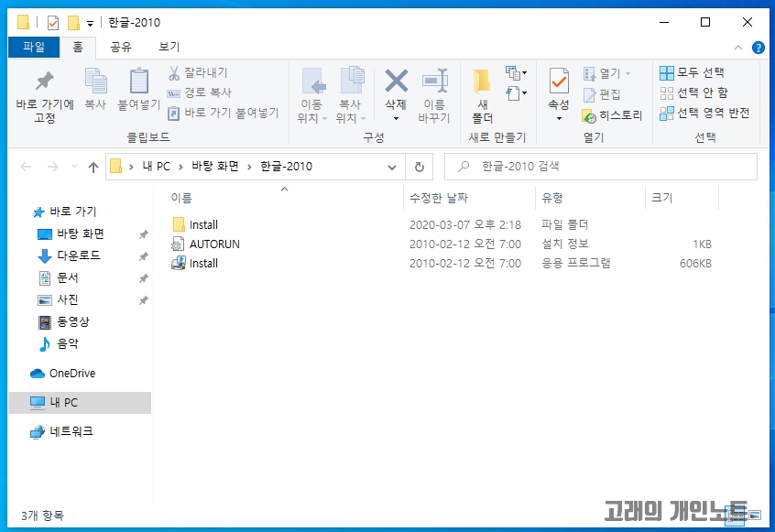
Task: Open 복사 위치 copy-to menu
Action: pos(351,96)
